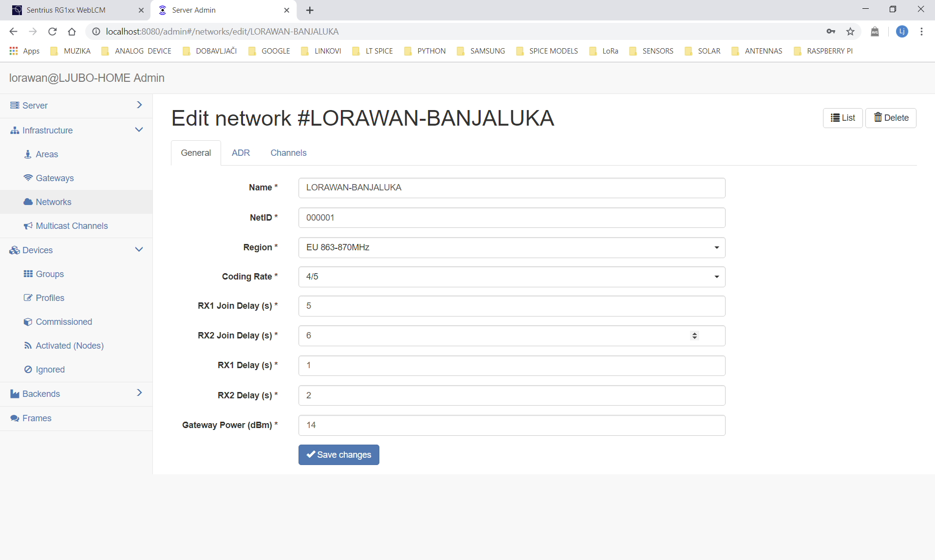Return to network List view
935x560 pixels.
pos(842,118)
